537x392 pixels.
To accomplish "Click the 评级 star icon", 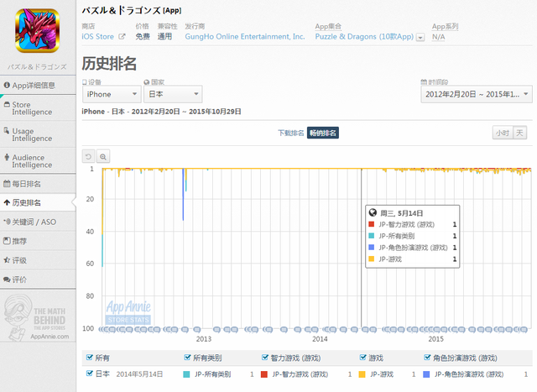I will pyautogui.click(x=7, y=260).
